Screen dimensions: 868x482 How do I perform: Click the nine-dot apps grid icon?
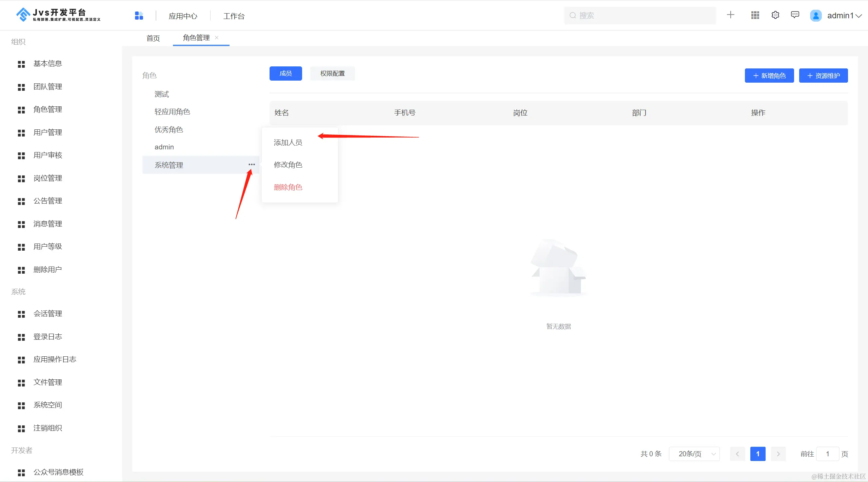click(755, 15)
